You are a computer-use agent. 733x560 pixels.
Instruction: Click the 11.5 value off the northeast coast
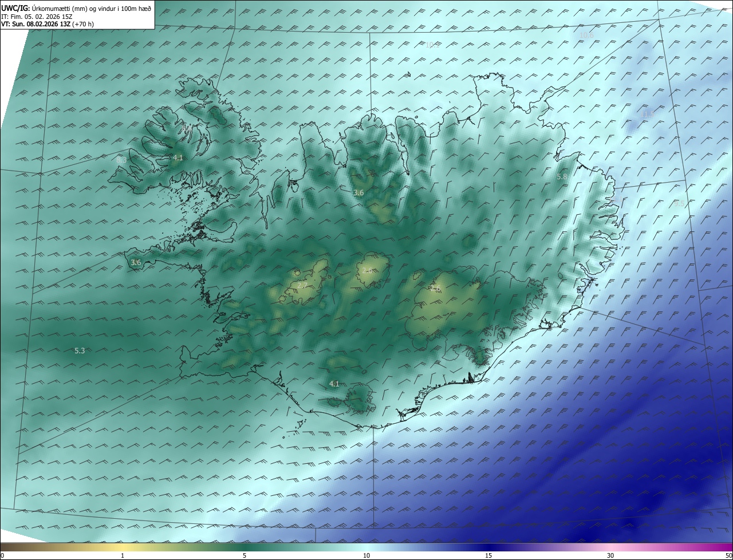(647, 115)
